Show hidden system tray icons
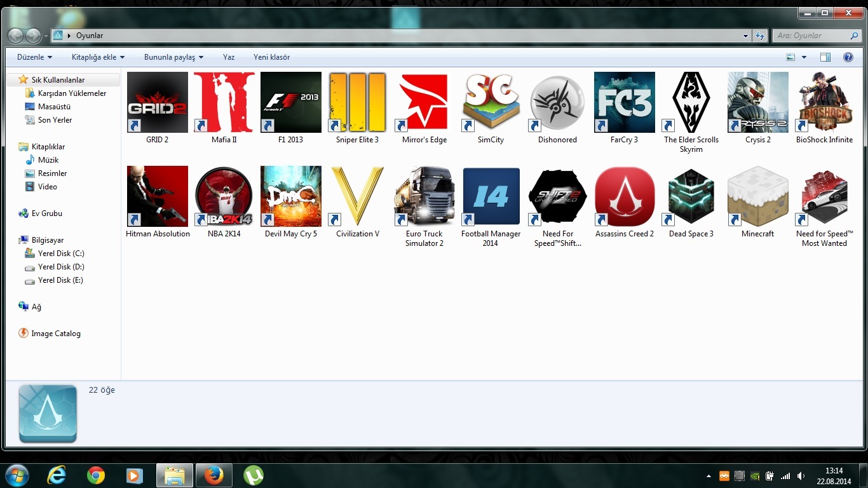The width and height of the screenshot is (868, 488). tap(709, 476)
